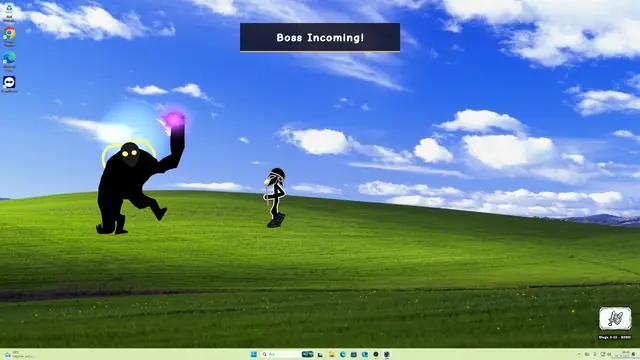Open the Windows Start menu
The image size is (640, 360).
pyautogui.click(x=253, y=354)
